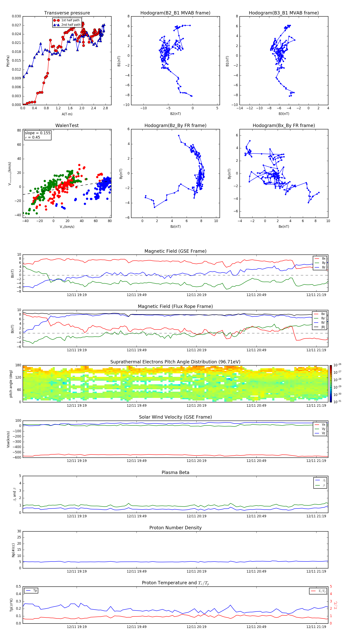The width and height of the screenshot is (351, 644).
Task: Click the Tp legend box in temperature panel
Action: click(31, 591)
